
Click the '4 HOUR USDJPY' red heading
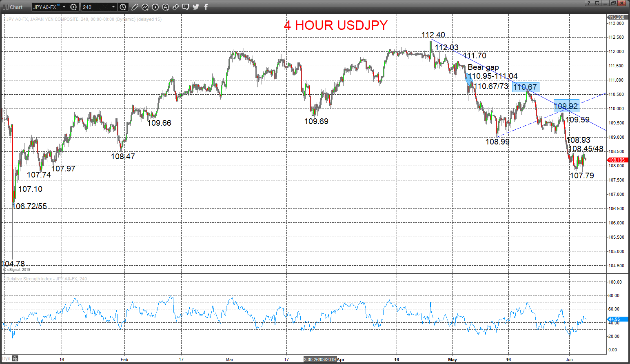coord(335,25)
